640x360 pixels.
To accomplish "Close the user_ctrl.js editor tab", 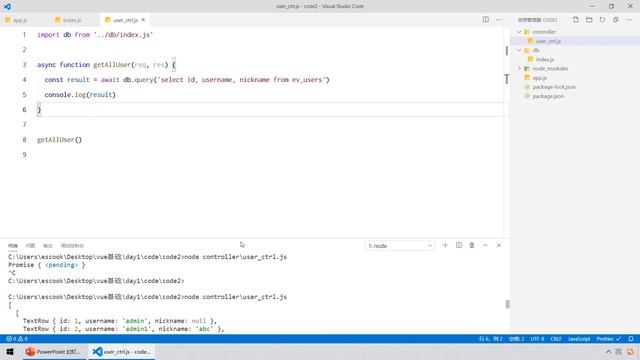I will 143,20.
